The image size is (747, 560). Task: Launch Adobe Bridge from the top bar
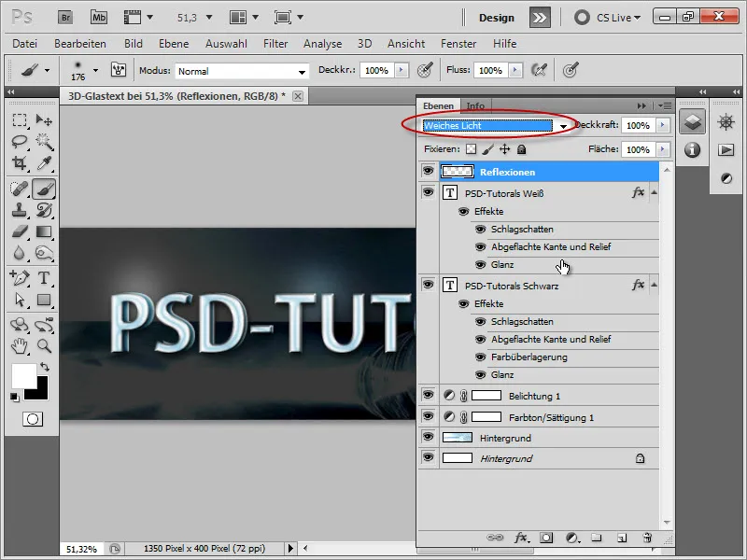(x=65, y=18)
